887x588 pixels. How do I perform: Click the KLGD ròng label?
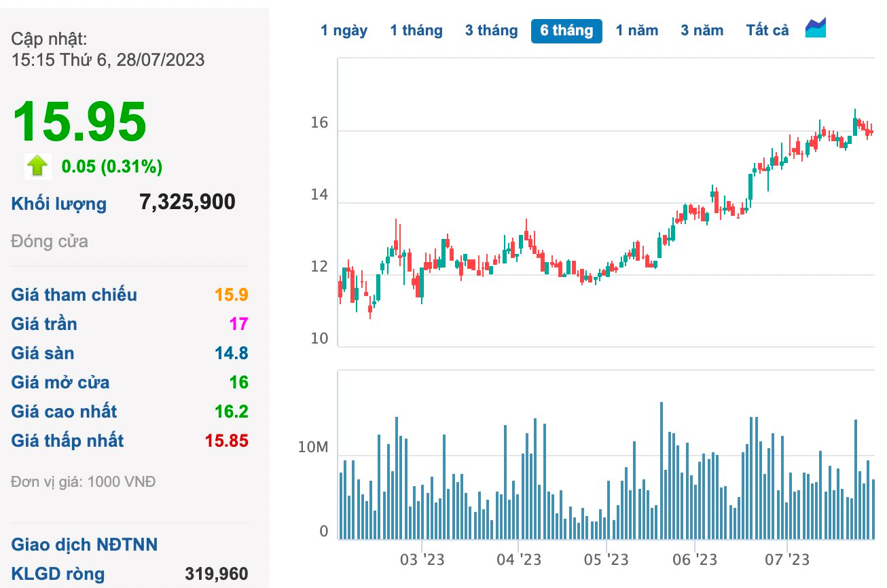point(58,574)
